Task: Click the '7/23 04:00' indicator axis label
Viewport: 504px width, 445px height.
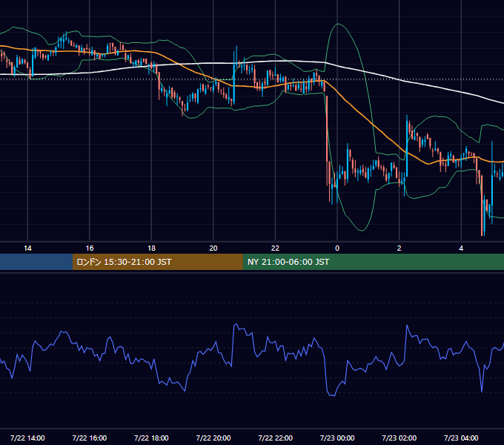Action: pyautogui.click(x=461, y=438)
